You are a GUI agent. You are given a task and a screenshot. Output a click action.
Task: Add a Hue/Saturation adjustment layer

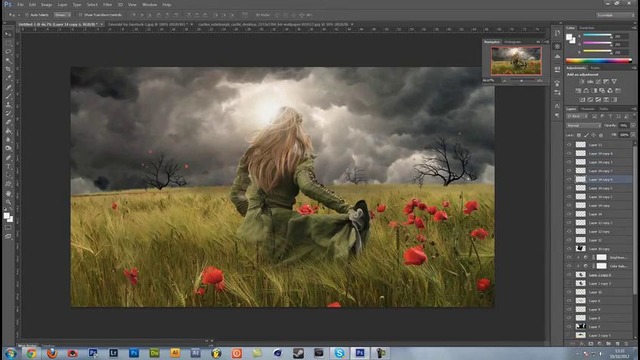(x=578, y=91)
